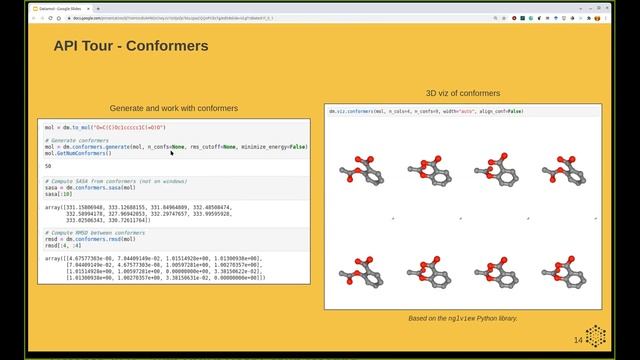
Task: Click the output value '50'
Action: (48, 166)
